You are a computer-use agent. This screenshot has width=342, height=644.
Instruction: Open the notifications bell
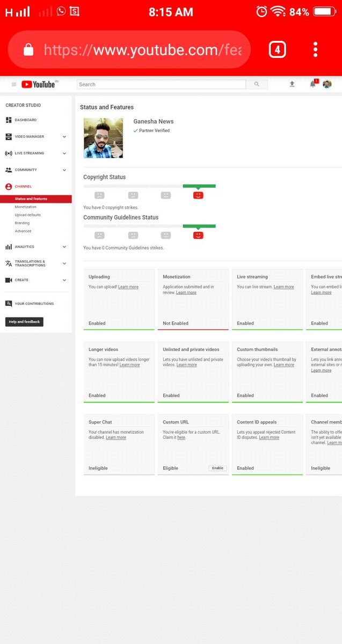pyautogui.click(x=312, y=84)
